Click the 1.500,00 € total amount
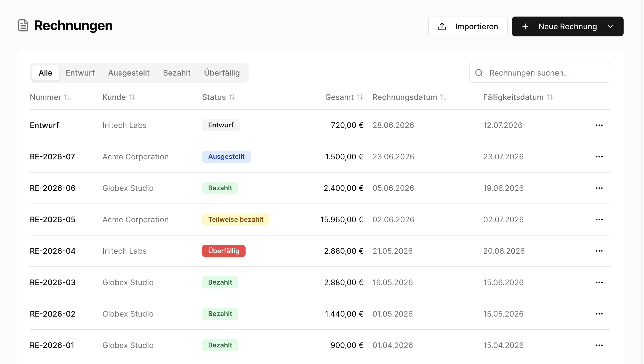This screenshot has width=644, height=364. pyautogui.click(x=344, y=157)
